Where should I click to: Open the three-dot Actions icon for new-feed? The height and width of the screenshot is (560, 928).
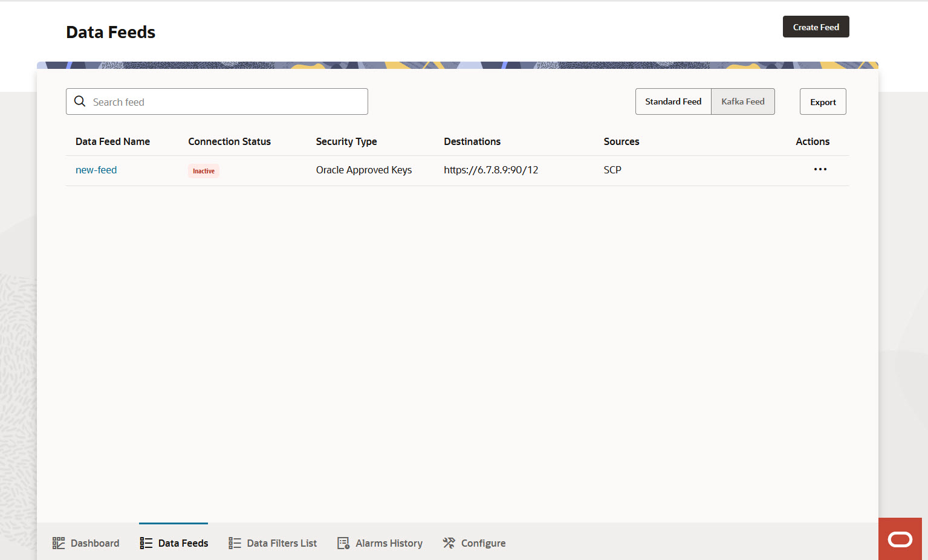click(x=820, y=170)
